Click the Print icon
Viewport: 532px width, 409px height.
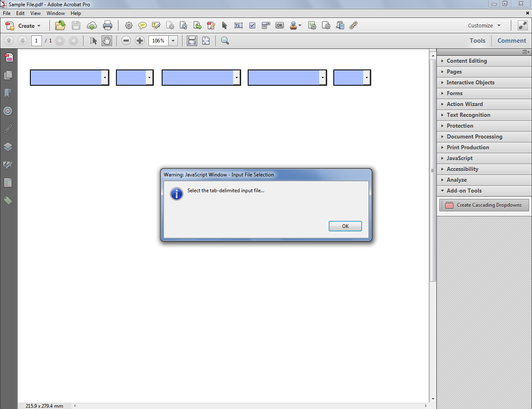pos(108,25)
